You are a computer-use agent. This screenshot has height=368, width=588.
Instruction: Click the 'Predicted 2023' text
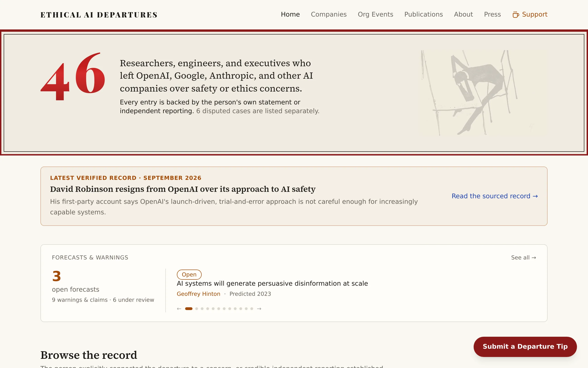(250, 294)
